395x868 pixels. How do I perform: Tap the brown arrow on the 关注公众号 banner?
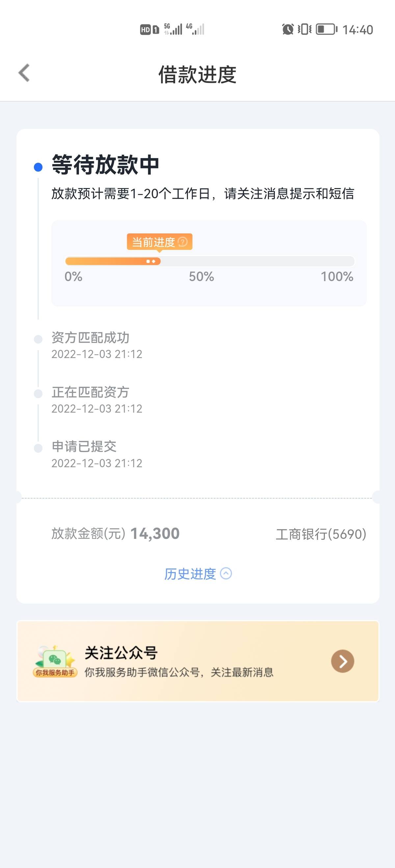pyautogui.click(x=342, y=661)
